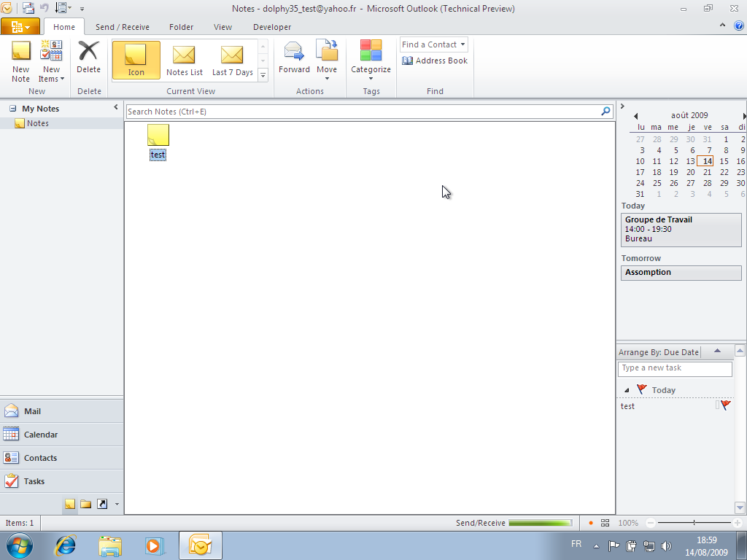Switch to Calendar
The width and height of the screenshot is (747, 560).
point(61,435)
